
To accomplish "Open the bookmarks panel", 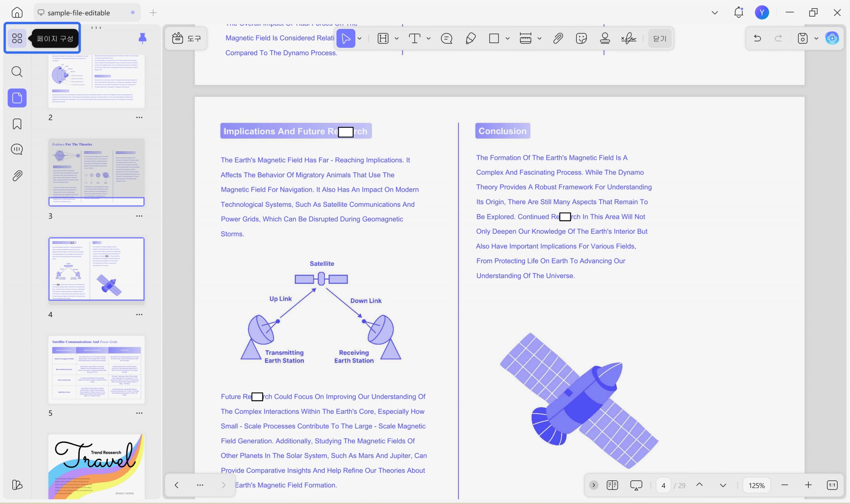I will [x=17, y=124].
